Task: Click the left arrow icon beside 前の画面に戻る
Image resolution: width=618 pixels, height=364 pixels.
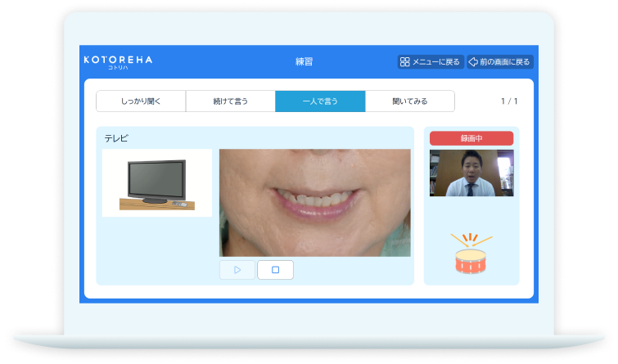Action: pyautogui.click(x=472, y=61)
